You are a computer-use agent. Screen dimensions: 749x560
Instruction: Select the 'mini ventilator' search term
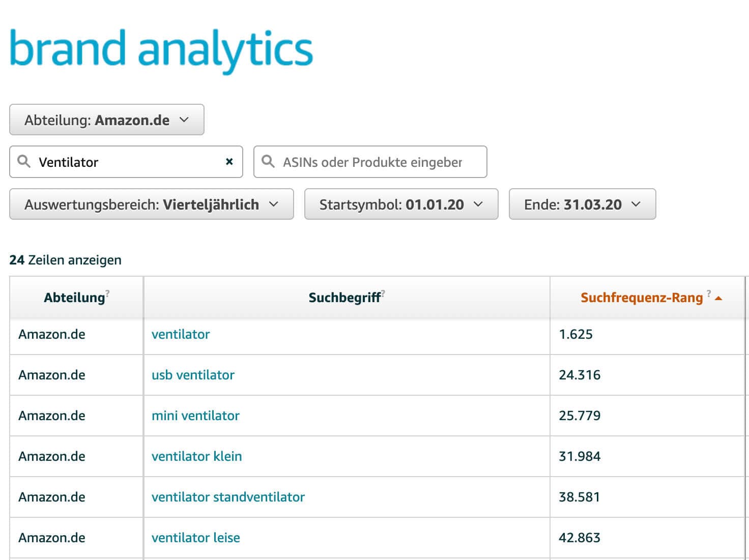pyautogui.click(x=195, y=416)
